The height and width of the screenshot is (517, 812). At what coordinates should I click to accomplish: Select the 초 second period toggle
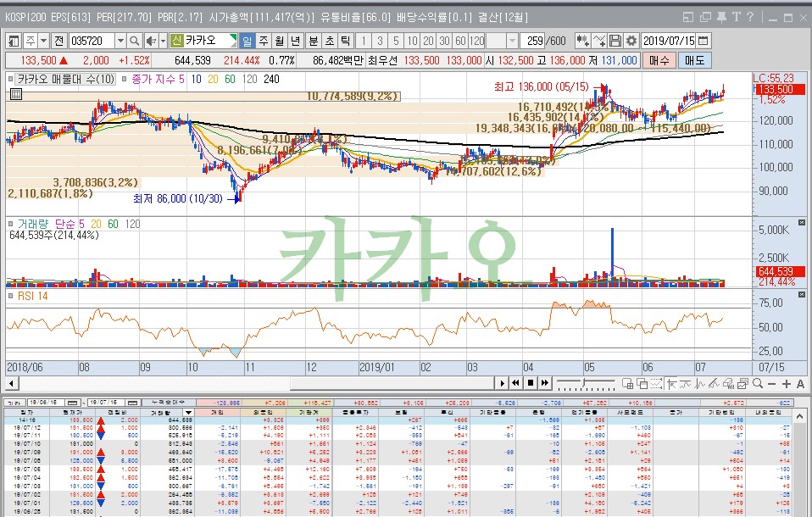point(330,41)
